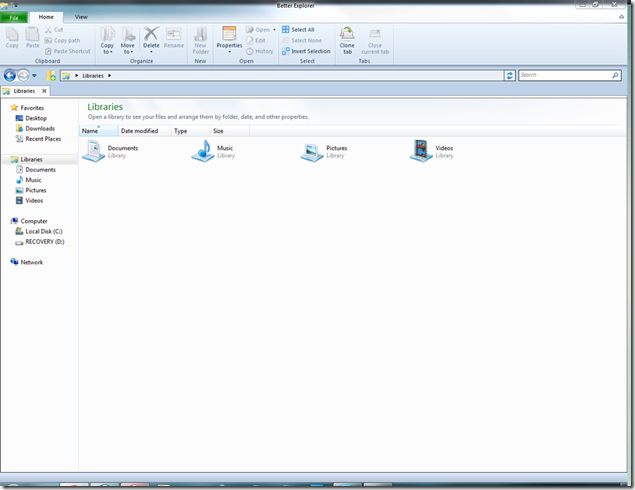This screenshot has height=490, width=635.
Task: Click the Libraries breadcrumb segment
Action: pos(93,76)
